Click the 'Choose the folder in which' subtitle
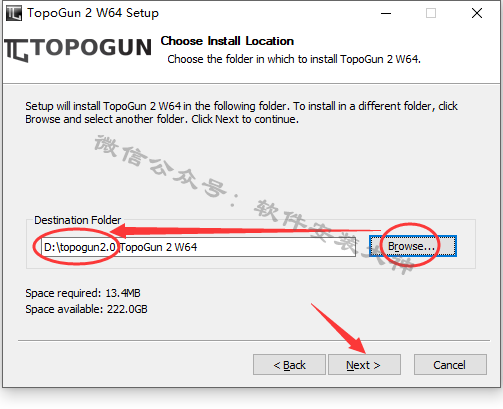The image size is (503, 409). 294,59
